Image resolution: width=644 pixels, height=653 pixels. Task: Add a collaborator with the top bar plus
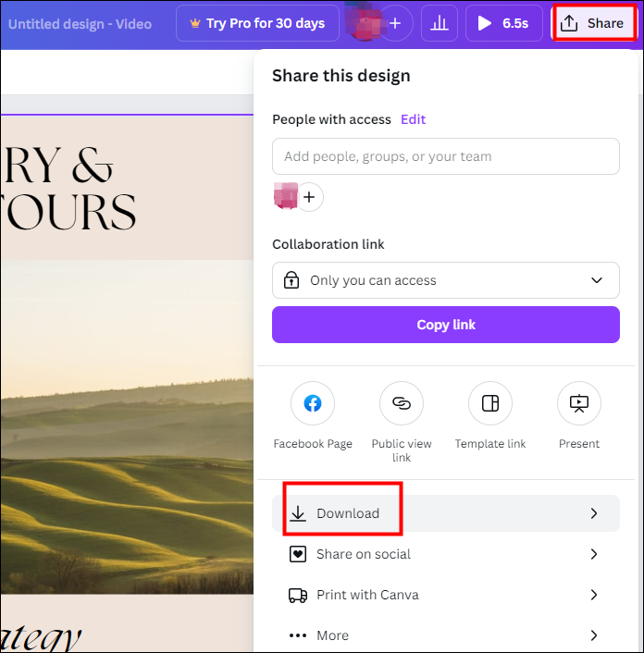(x=395, y=23)
